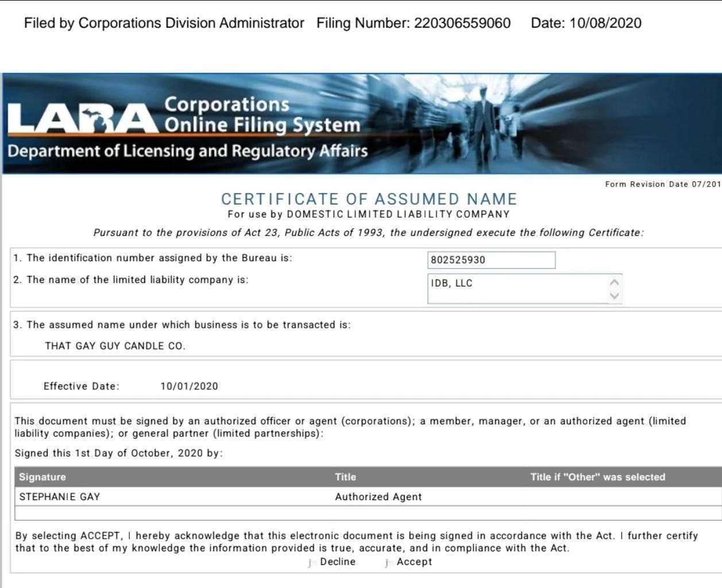
Task: Click the STEPHANIE GAY signature cell
Action: (x=60, y=497)
